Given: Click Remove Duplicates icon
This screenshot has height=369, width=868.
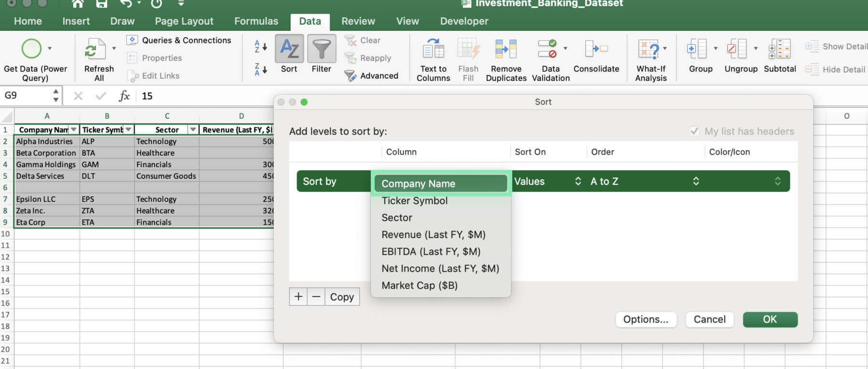Looking at the screenshot, I should (506, 49).
